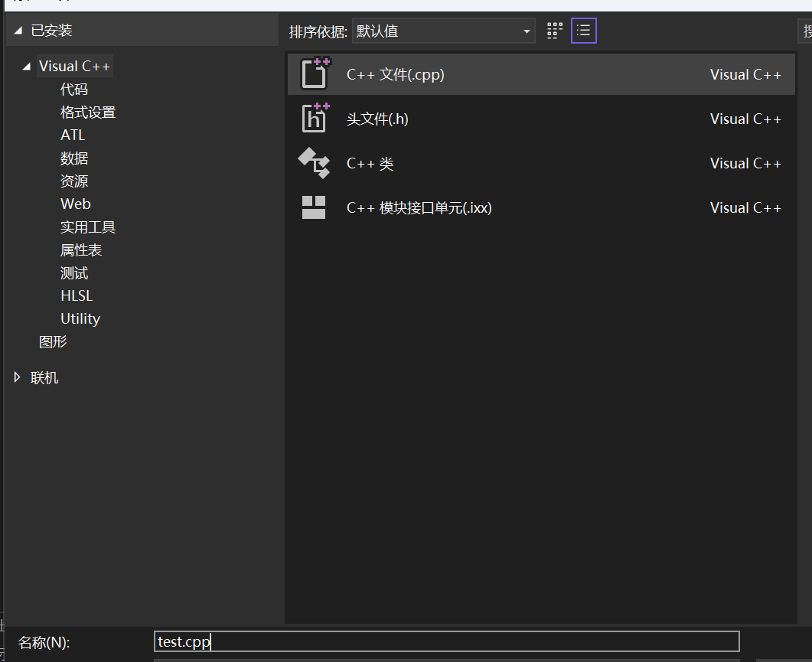Click the C++ 类 class template icon

(314, 163)
